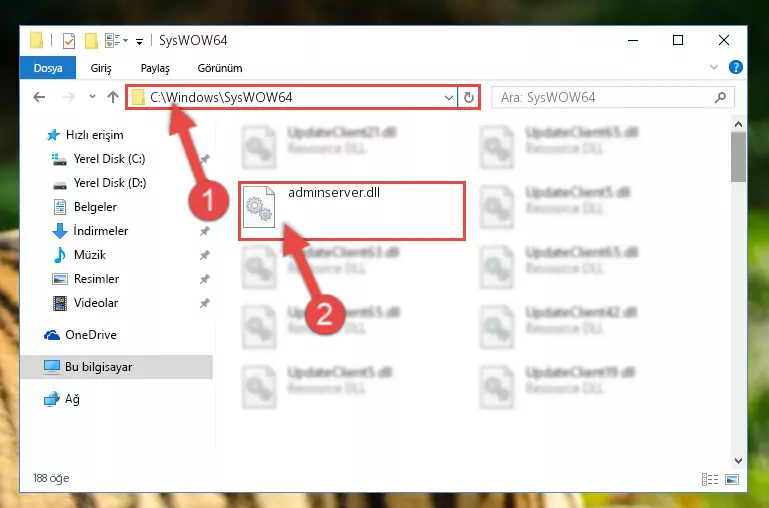Switch to the Görünüm ribbon tab
The height and width of the screenshot is (508, 769).
pyautogui.click(x=220, y=68)
